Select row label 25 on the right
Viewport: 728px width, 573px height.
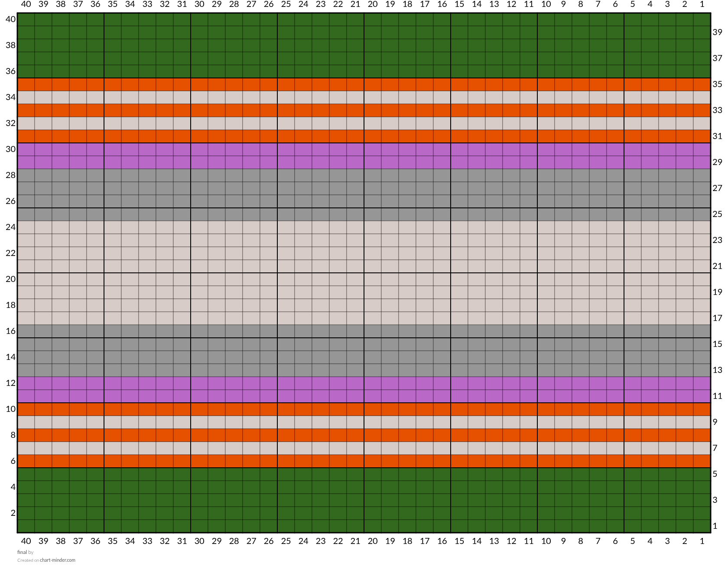point(718,214)
